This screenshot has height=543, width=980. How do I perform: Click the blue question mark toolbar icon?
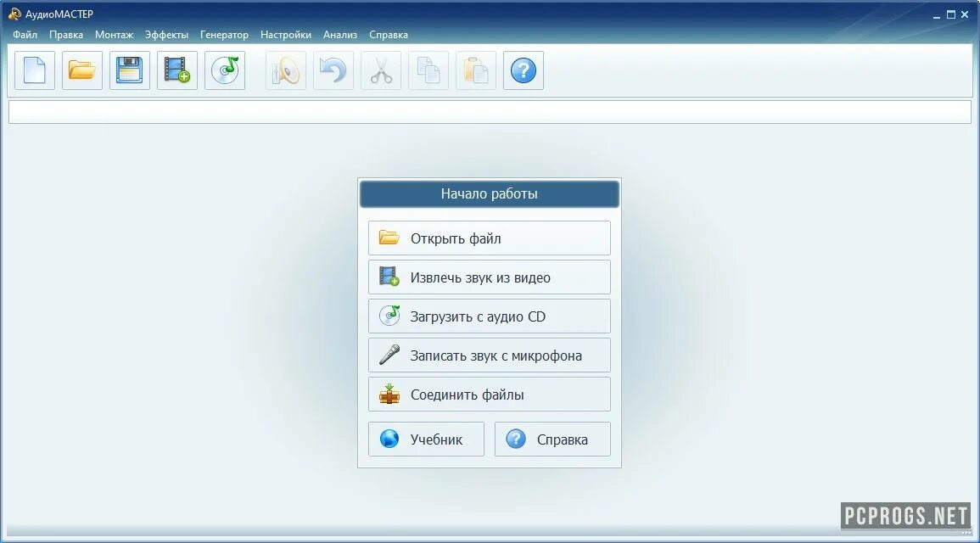(x=524, y=70)
